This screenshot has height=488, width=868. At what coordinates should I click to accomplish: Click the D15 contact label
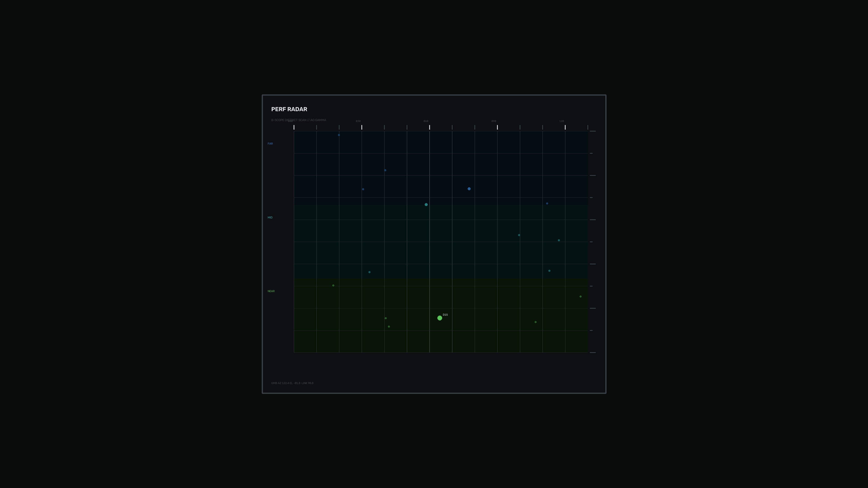click(x=445, y=315)
